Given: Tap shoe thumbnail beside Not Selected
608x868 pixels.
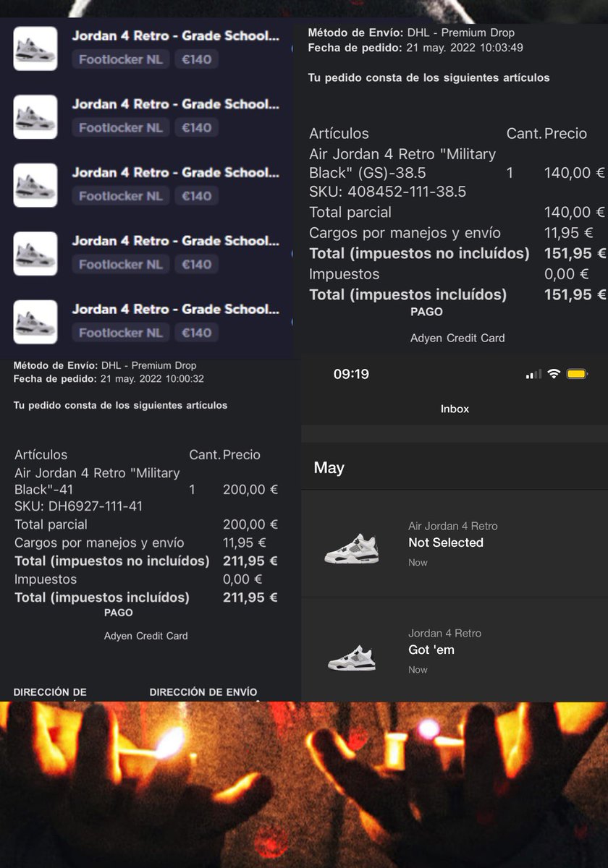Looking at the screenshot, I should click(352, 548).
